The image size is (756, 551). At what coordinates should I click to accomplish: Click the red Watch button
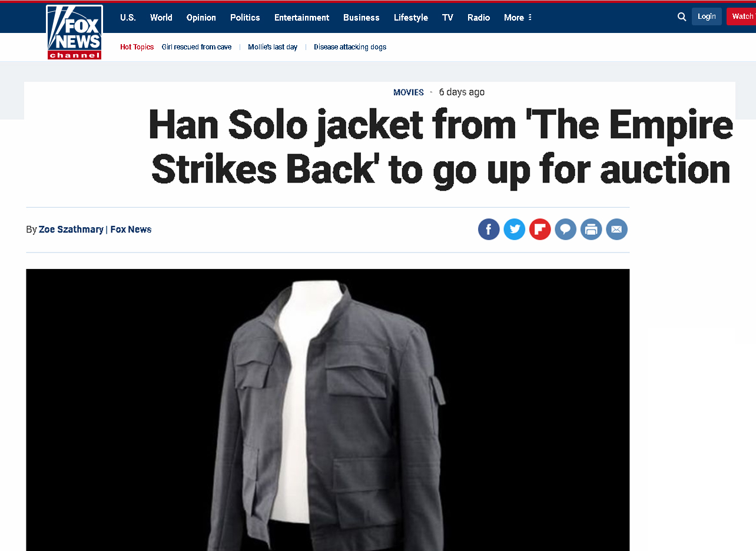point(741,16)
